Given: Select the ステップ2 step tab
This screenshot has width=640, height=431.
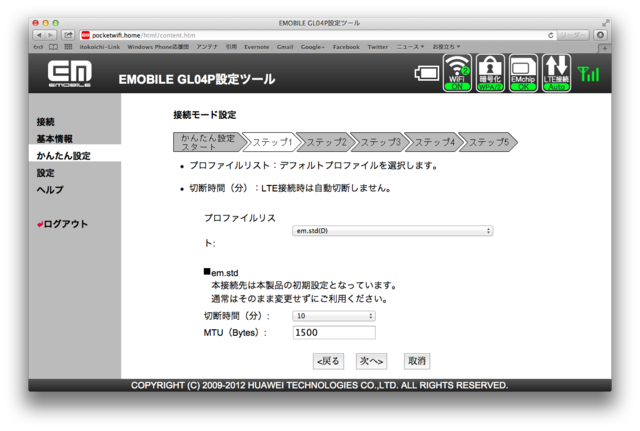Looking at the screenshot, I should [326, 142].
